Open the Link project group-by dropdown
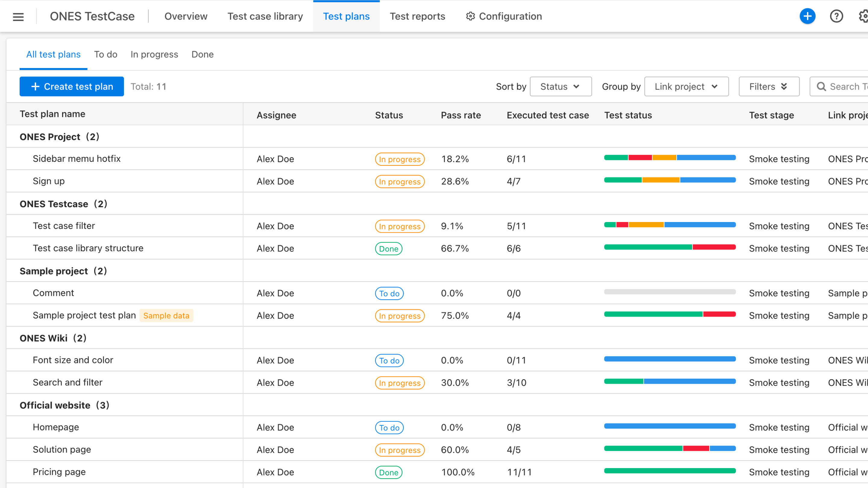 coord(686,86)
